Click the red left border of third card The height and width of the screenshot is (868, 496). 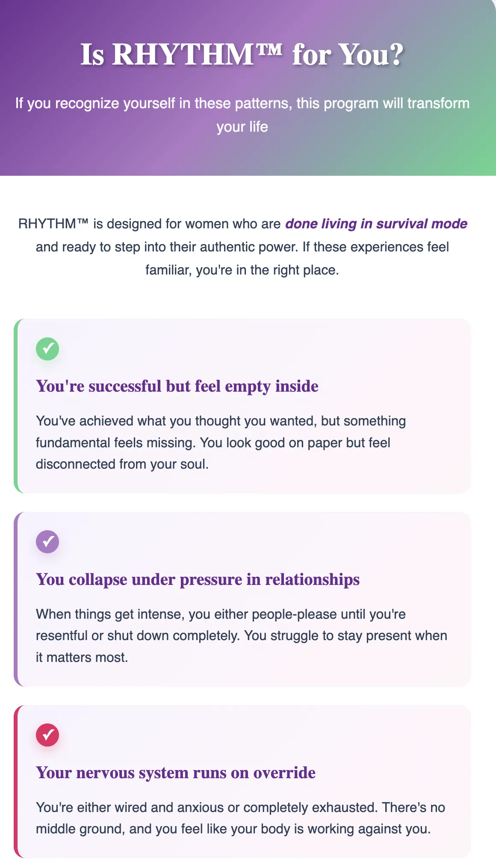(x=16, y=781)
